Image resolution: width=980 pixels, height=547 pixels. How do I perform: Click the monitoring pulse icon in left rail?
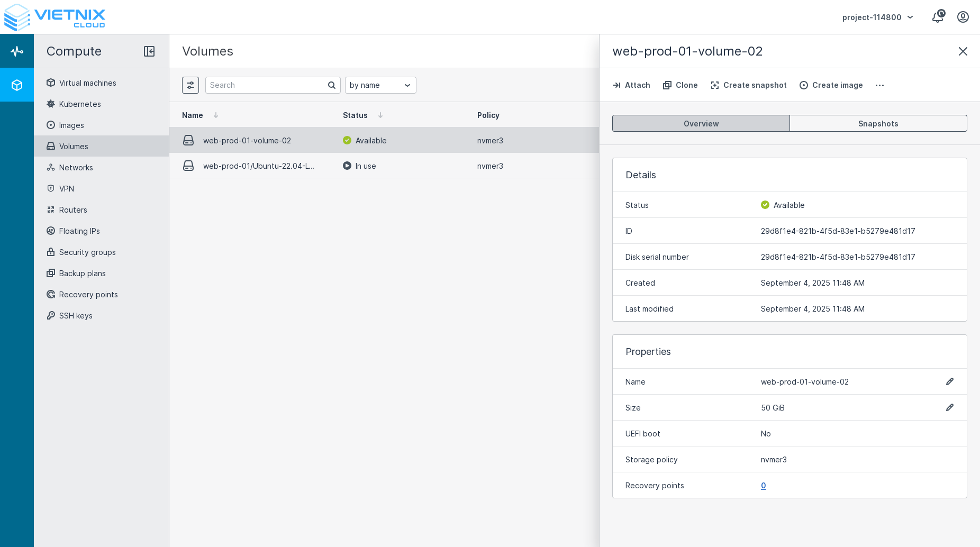pos(17,51)
